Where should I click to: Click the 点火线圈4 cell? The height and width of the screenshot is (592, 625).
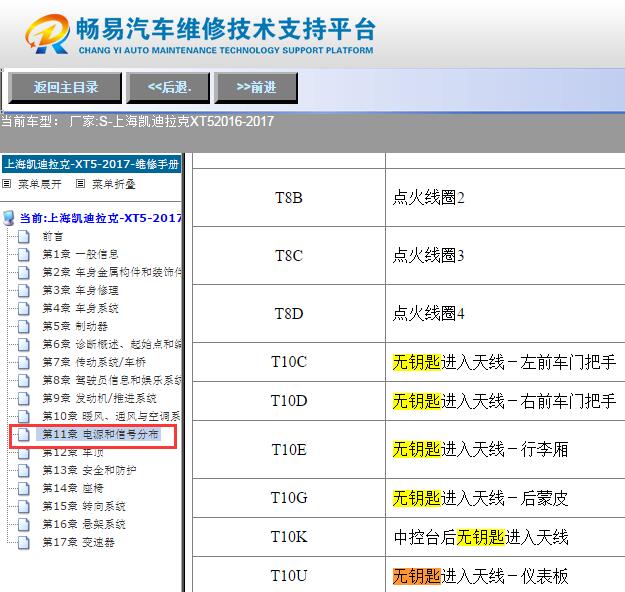tap(505, 313)
